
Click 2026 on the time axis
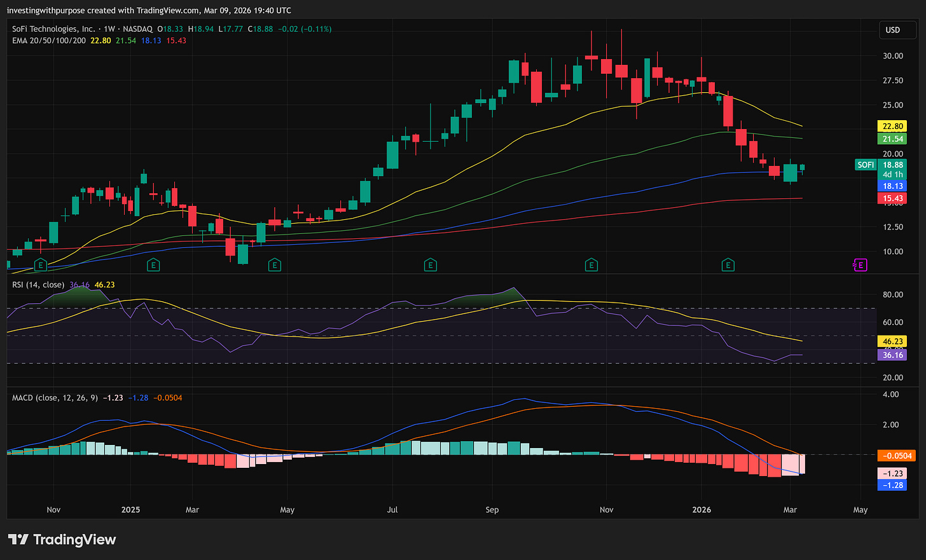pos(701,510)
